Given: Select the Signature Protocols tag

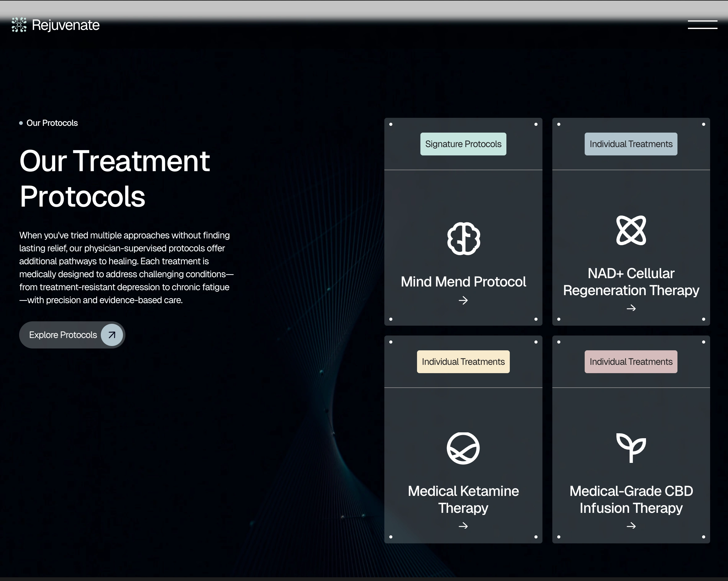Looking at the screenshot, I should 463,144.
